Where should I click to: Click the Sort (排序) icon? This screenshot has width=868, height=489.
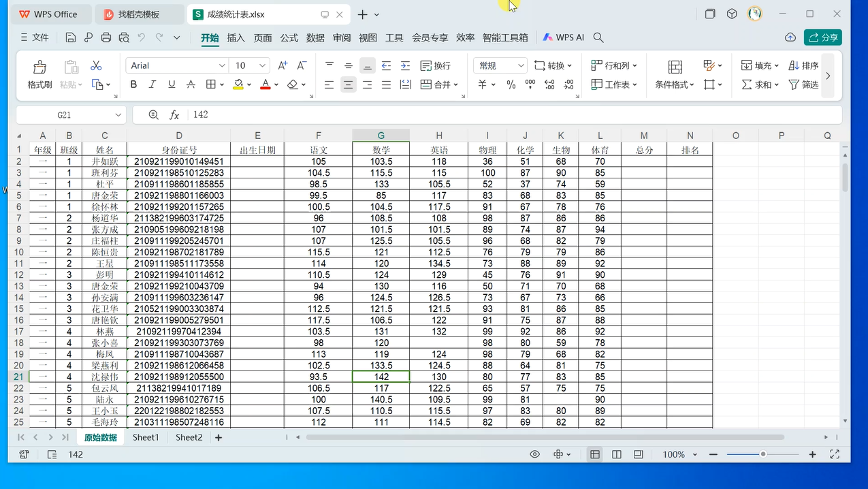point(794,65)
